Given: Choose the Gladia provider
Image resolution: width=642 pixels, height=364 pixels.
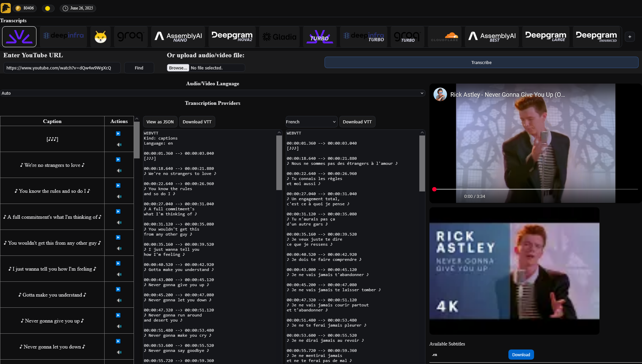Looking at the screenshot, I should pos(279,37).
